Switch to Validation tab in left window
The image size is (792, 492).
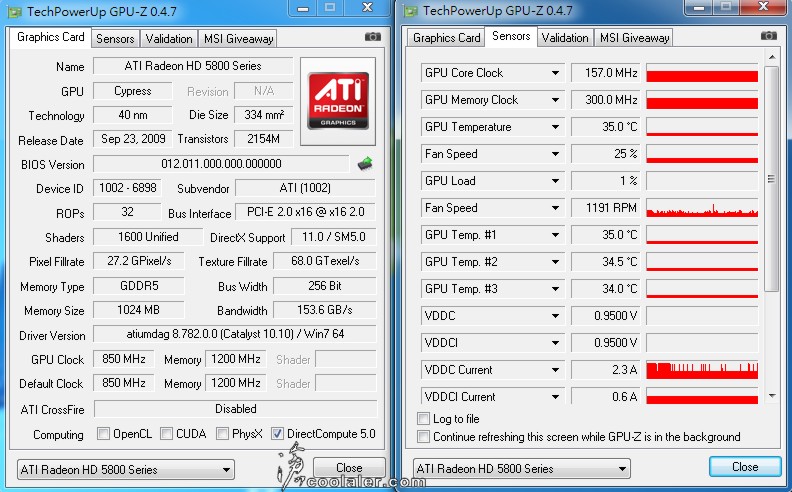click(169, 39)
